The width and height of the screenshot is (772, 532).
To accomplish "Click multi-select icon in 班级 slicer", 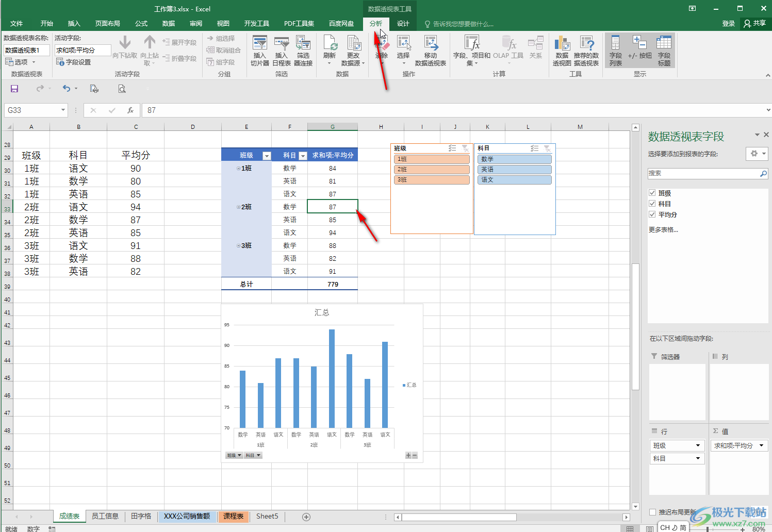I will tap(452, 148).
